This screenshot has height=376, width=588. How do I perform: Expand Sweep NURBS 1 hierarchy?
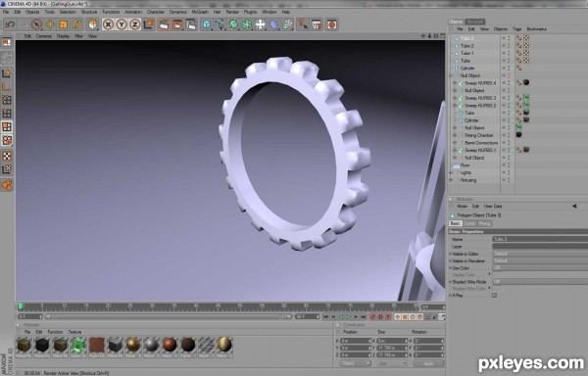tap(455, 150)
